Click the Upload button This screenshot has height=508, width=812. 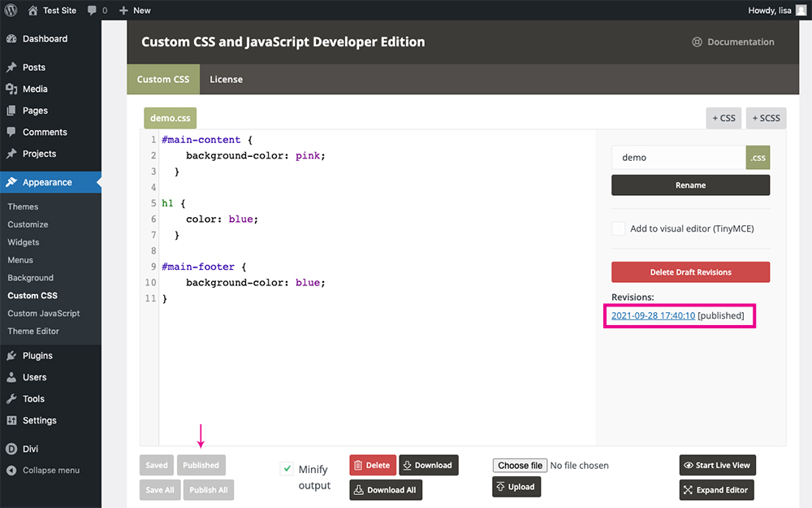[x=516, y=487]
